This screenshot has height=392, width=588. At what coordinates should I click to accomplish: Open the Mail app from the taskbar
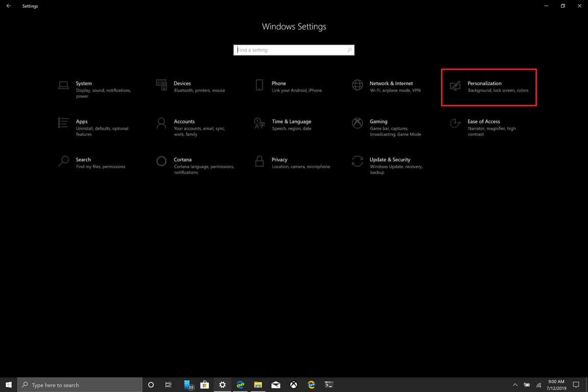[276, 384]
